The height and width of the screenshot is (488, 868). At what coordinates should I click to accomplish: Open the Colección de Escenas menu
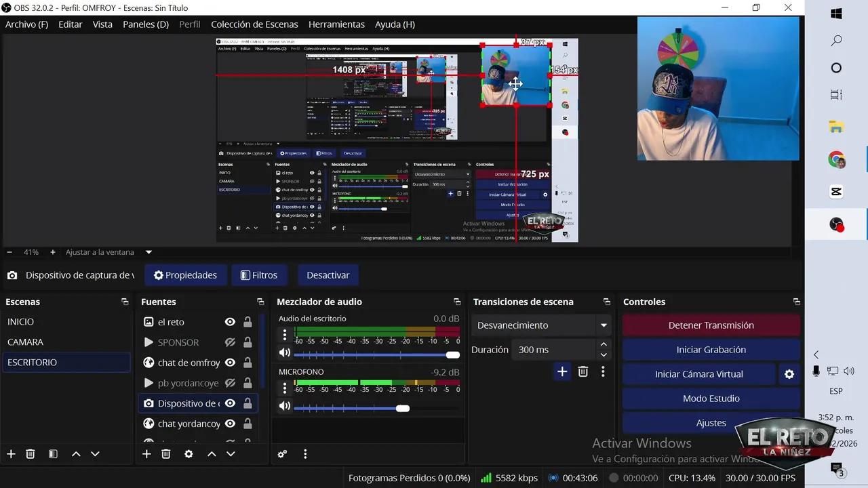click(254, 24)
